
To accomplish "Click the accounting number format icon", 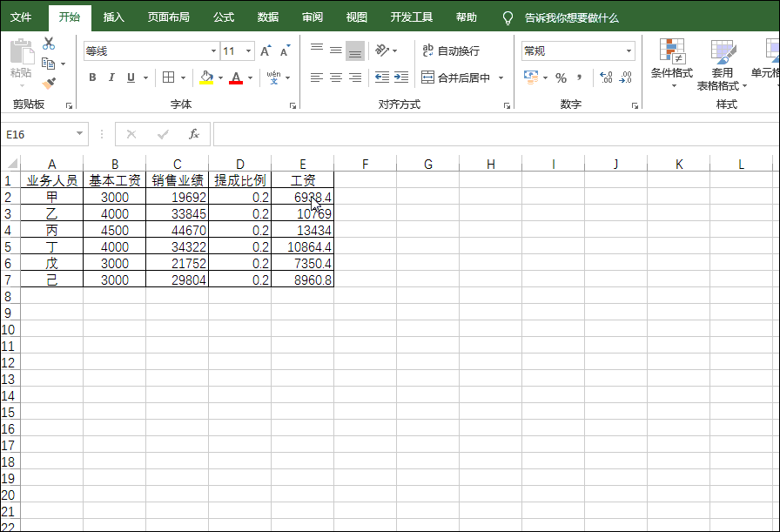I will [531, 77].
